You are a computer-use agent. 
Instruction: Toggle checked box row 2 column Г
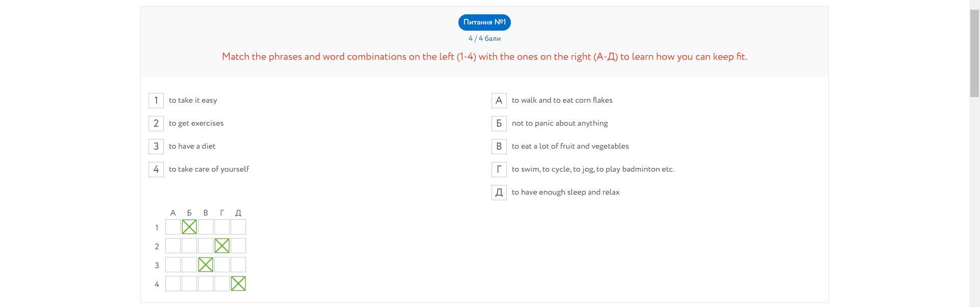click(222, 246)
